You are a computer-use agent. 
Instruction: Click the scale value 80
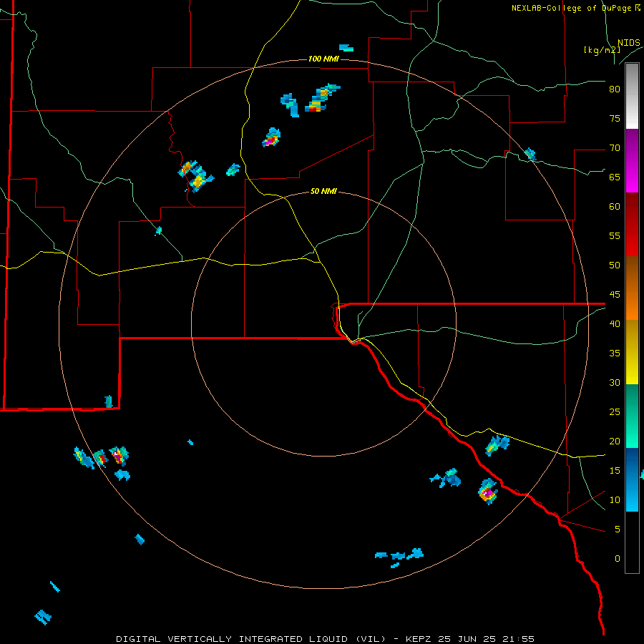point(615,89)
